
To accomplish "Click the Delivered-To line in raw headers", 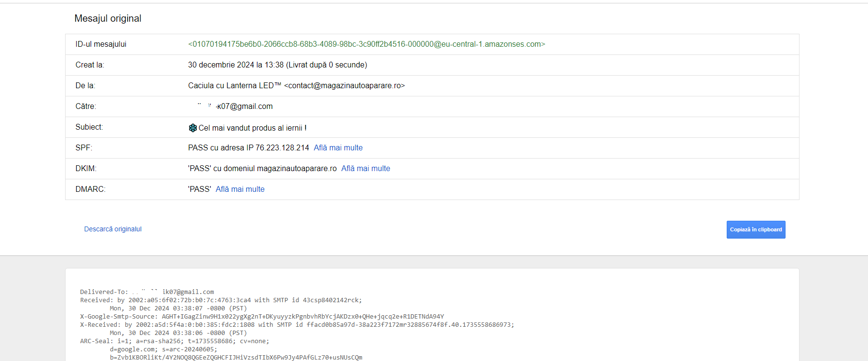I will click(147, 292).
